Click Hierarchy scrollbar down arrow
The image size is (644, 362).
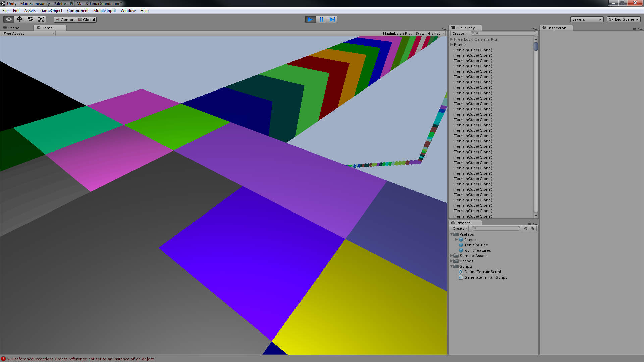tap(536, 216)
